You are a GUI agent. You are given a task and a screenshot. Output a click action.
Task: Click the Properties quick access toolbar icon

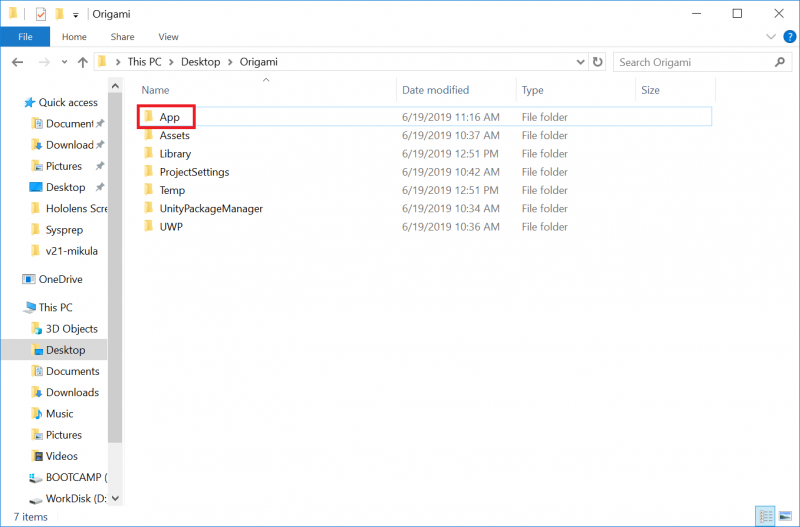(40, 14)
